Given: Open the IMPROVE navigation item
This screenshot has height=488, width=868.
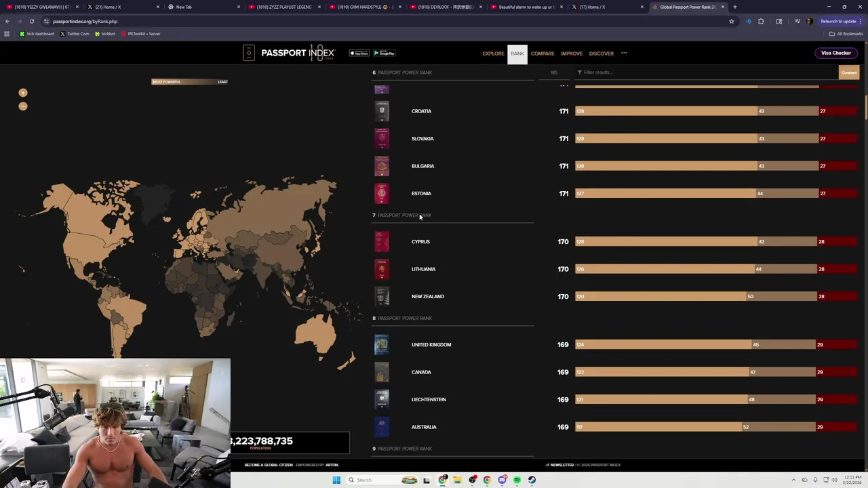Looking at the screenshot, I should 572,54.
